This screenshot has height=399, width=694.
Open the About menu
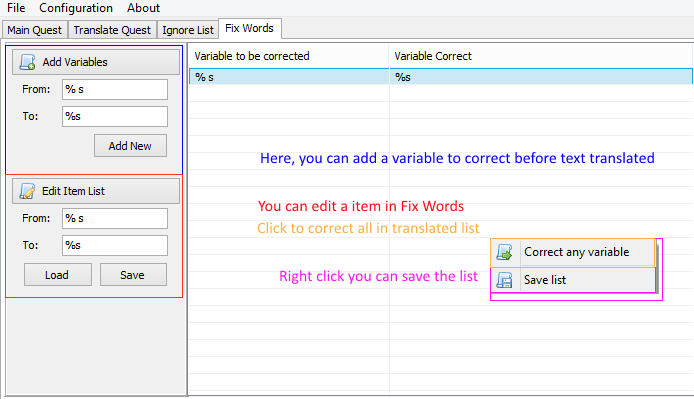[x=143, y=8]
